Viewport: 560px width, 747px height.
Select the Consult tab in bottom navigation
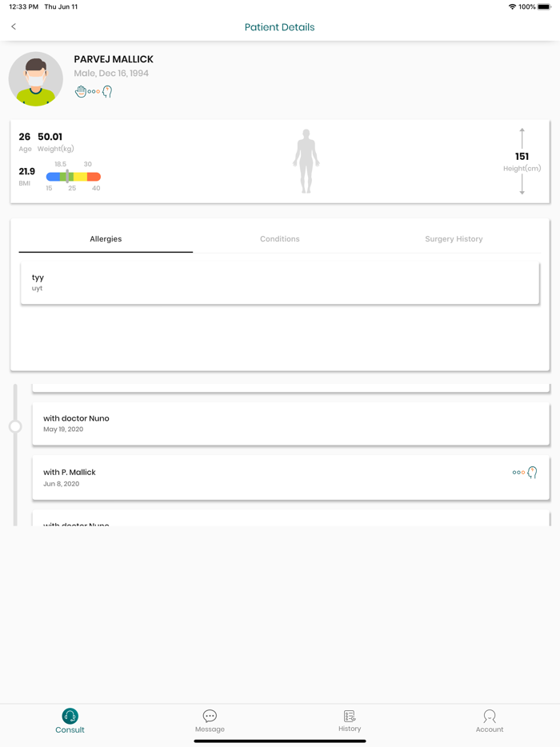[x=70, y=721]
